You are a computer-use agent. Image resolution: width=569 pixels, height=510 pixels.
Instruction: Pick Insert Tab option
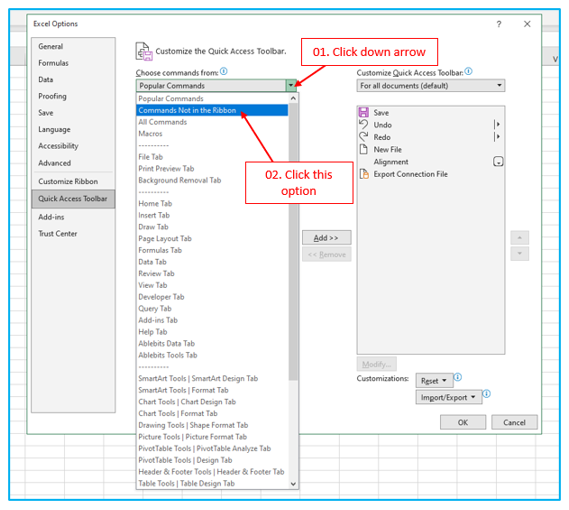coord(212,215)
